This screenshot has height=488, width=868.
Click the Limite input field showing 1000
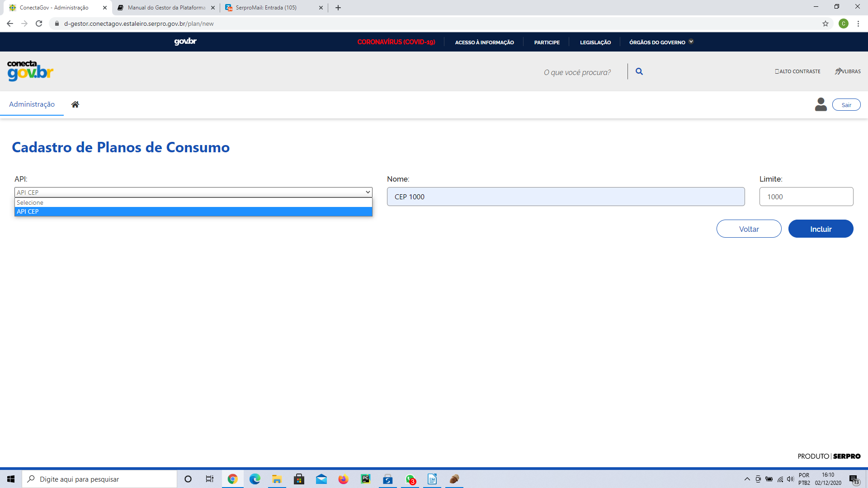pos(806,196)
